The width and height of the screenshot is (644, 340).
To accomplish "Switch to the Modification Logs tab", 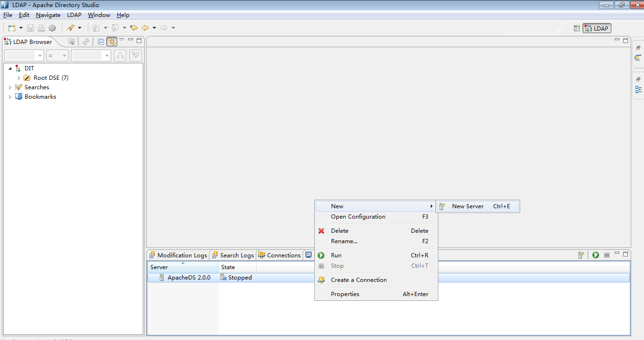I will point(178,255).
